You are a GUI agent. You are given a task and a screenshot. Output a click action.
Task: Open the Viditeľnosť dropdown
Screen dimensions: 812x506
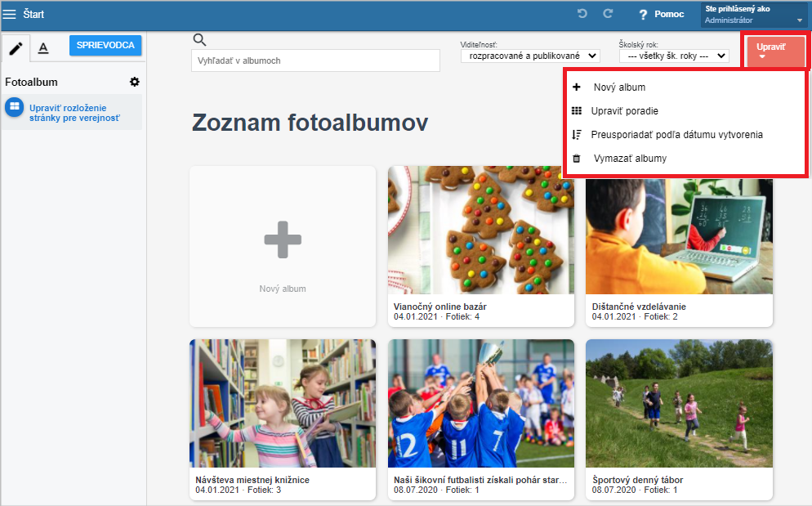pyautogui.click(x=530, y=56)
